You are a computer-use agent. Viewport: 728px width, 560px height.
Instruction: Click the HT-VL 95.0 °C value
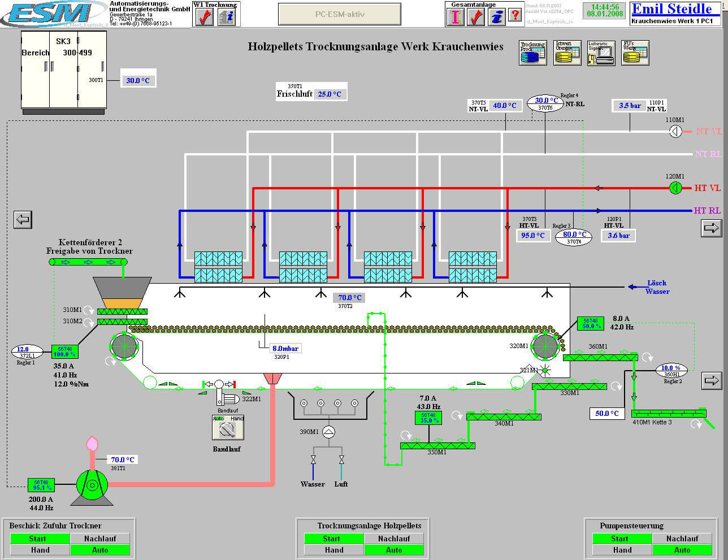click(533, 235)
